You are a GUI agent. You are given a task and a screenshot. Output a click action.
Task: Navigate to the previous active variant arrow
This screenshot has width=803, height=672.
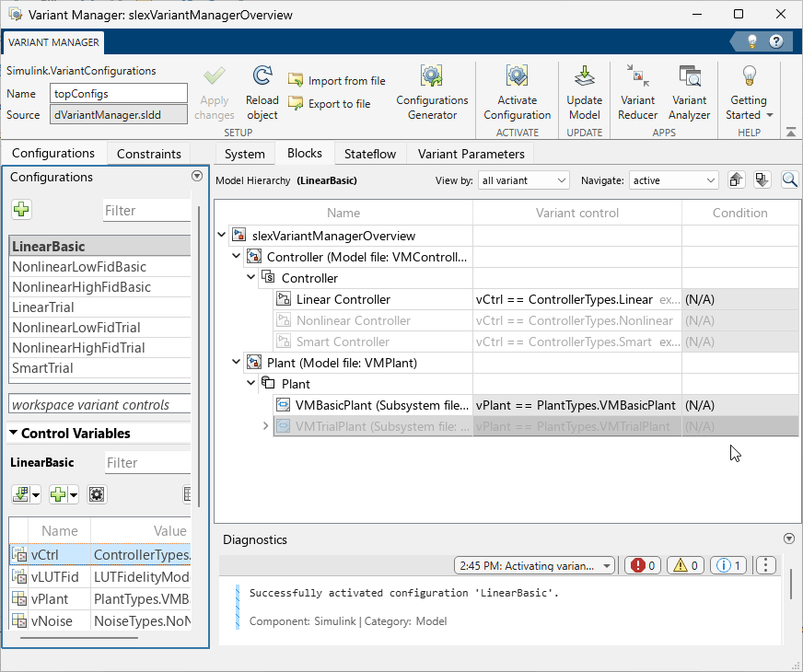[736, 180]
